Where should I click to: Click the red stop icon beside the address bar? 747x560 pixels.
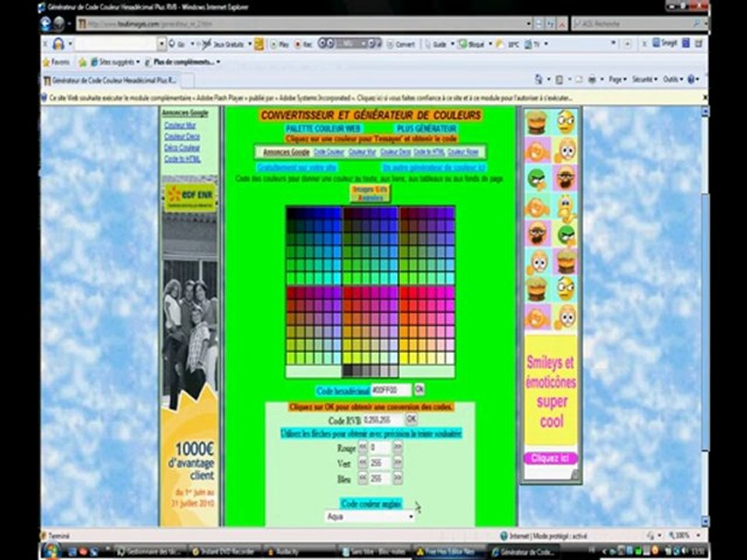click(562, 23)
